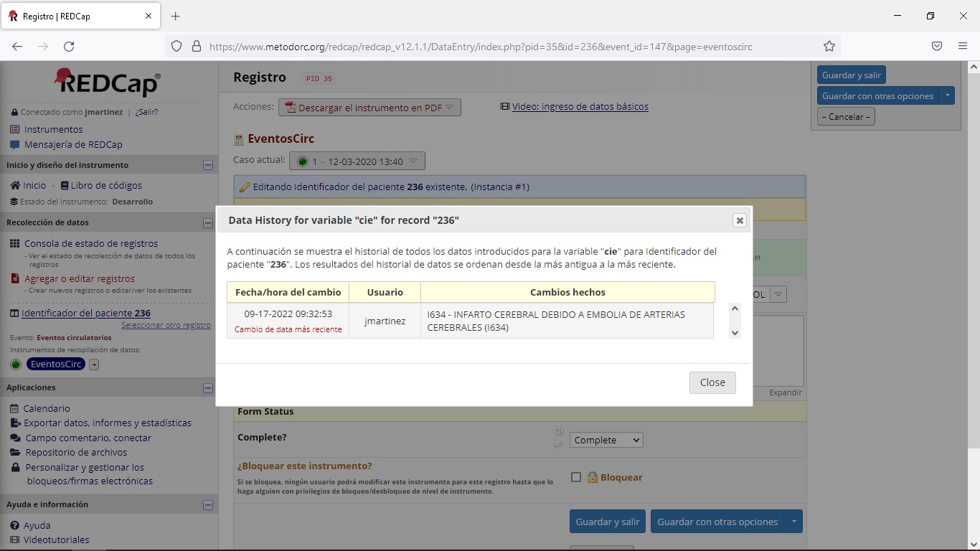Open the Complete? status dropdown

point(606,439)
